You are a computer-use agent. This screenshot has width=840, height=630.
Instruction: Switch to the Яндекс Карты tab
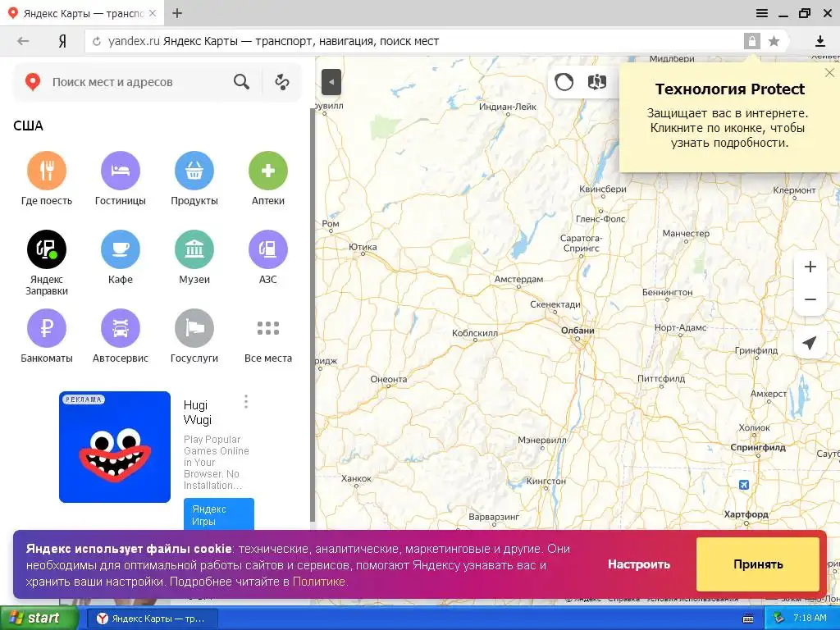tap(83, 13)
